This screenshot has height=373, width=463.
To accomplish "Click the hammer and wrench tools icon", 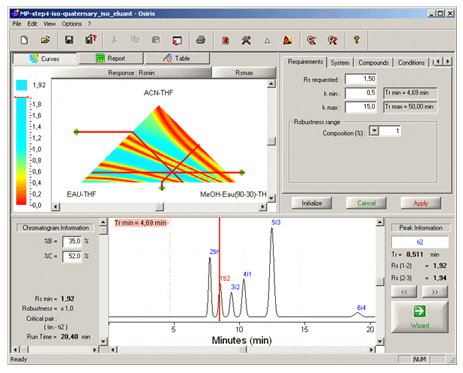I will (x=246, y=40).
